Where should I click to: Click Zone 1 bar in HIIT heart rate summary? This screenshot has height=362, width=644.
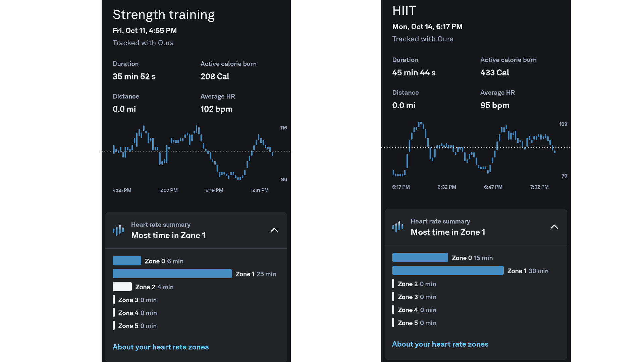(447, 270)
